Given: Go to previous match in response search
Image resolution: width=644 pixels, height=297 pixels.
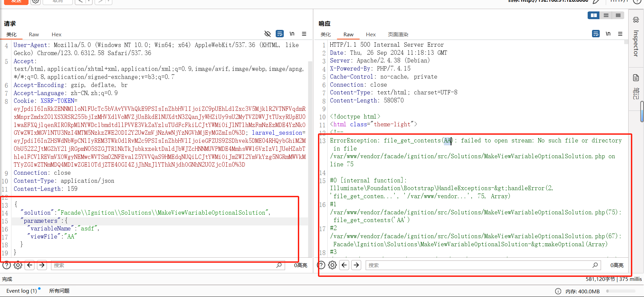Looking at the screenshot, I should click(x=344, y=265).
